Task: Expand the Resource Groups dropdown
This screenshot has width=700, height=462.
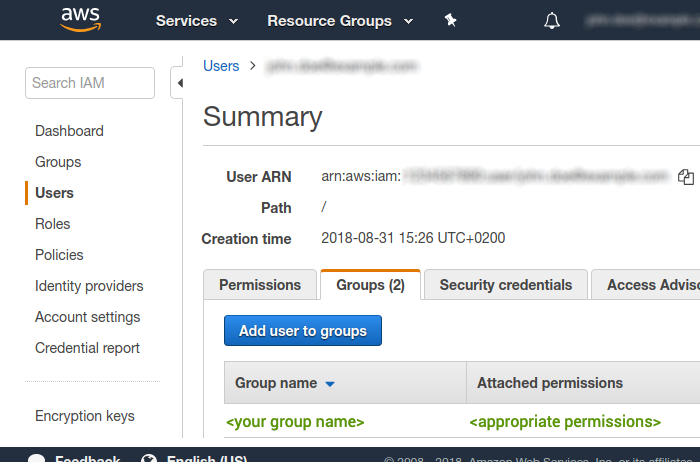Action: (340, 21)
